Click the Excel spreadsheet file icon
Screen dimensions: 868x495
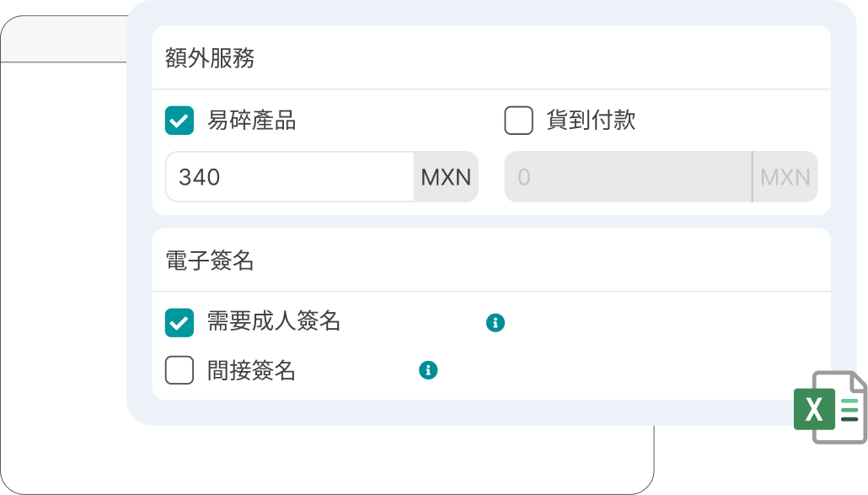pos(829,406)
